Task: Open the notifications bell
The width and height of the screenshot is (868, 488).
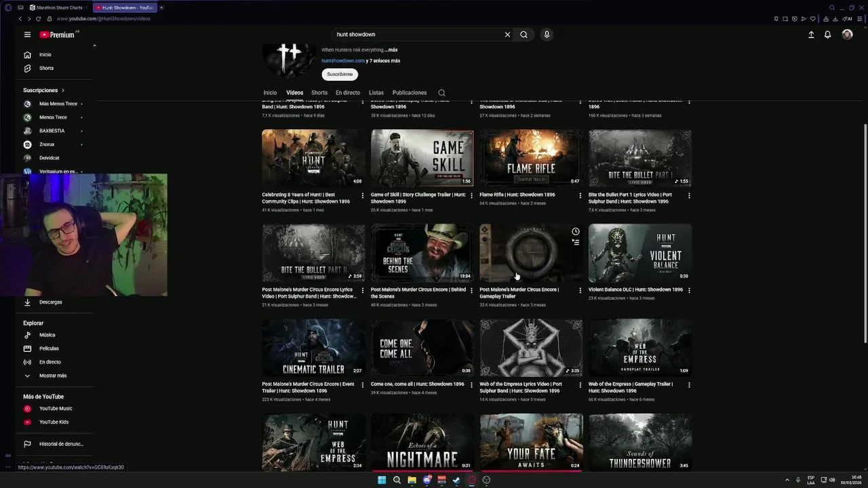Action: click(827, 35)
